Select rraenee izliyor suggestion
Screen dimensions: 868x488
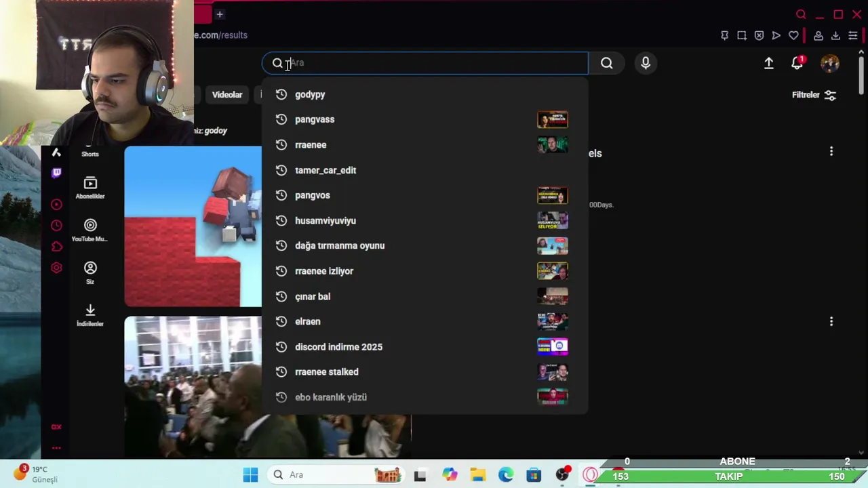(x=425, y=271)
